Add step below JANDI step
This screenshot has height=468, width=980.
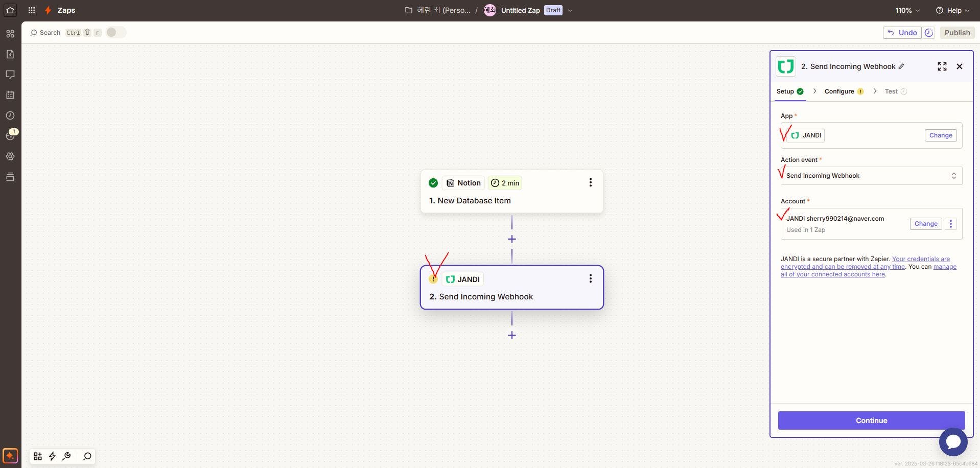tap(512, 335)
